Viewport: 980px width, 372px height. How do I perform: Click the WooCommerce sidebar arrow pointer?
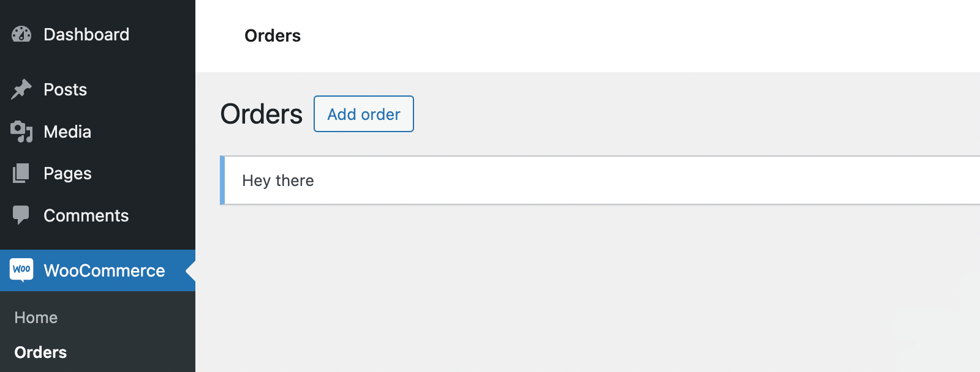click(x=192, y=270)
